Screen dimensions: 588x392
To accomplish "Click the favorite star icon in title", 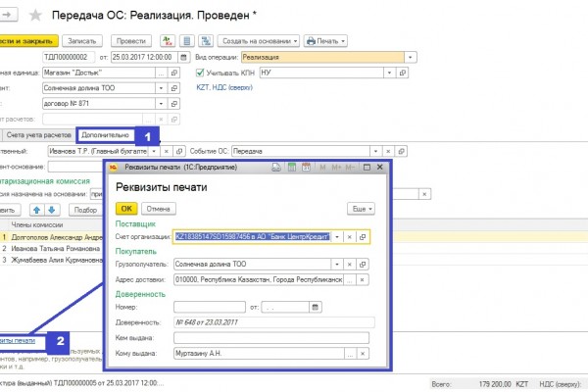I will click(35, 15).
